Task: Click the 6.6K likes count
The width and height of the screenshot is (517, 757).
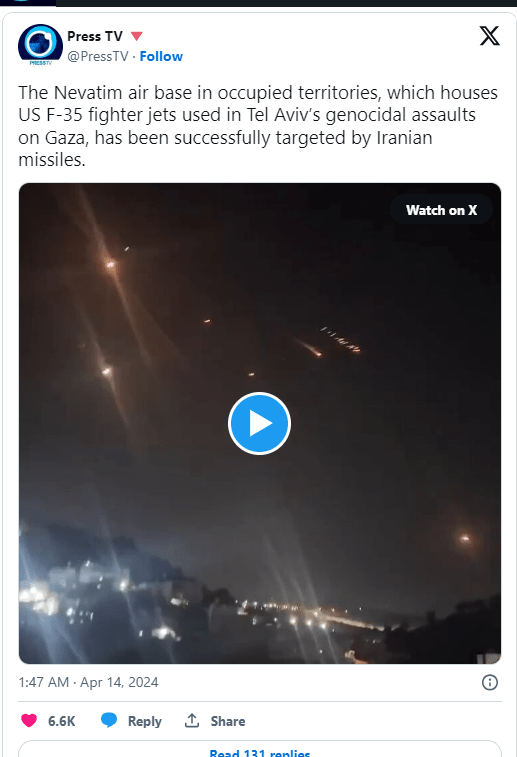Action: (61, 721)
